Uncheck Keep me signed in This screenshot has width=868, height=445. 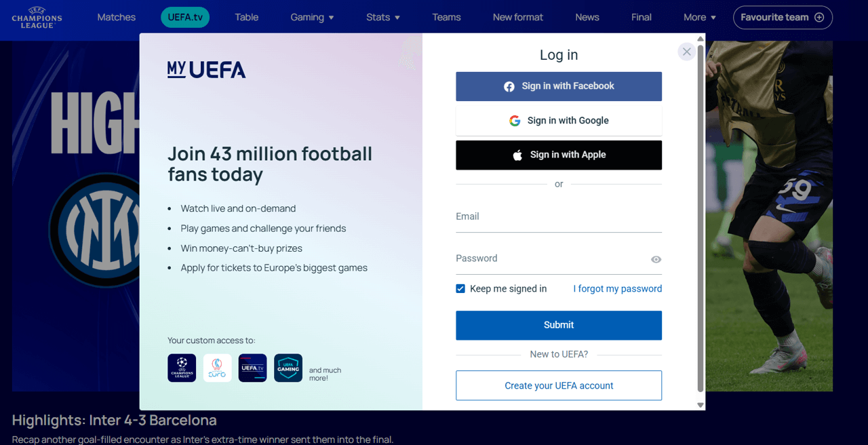(x=460, y=288)
